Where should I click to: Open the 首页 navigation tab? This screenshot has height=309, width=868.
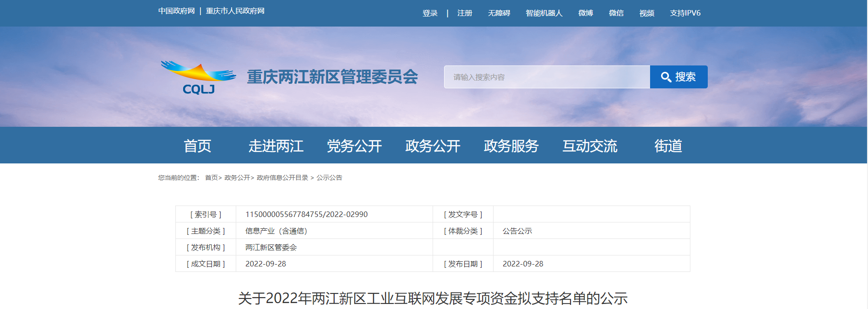[x=197, y=146]
